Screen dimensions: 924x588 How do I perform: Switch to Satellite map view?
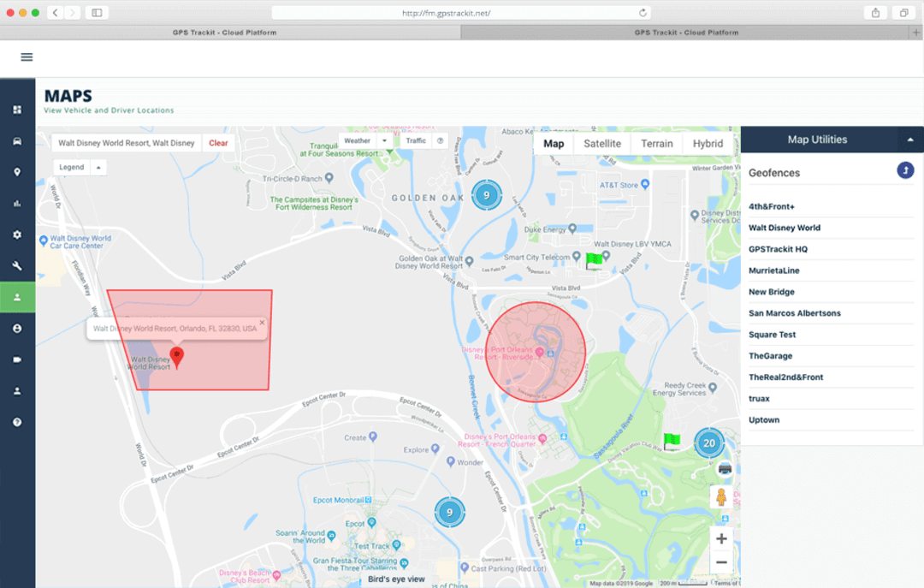tap(602, 143)
